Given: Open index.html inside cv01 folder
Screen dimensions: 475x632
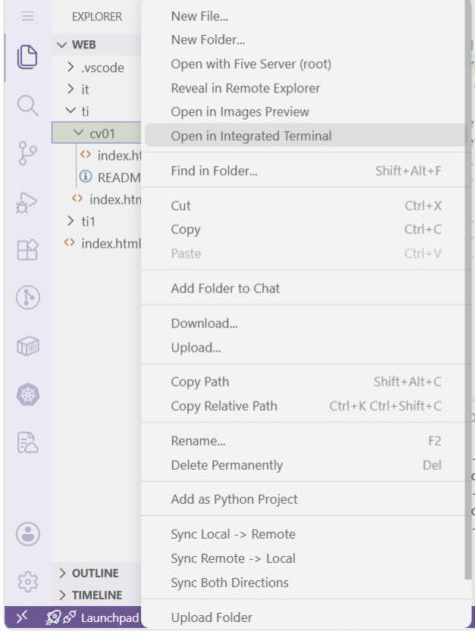Looking at the screenshot, I should [x=110, y=155].
